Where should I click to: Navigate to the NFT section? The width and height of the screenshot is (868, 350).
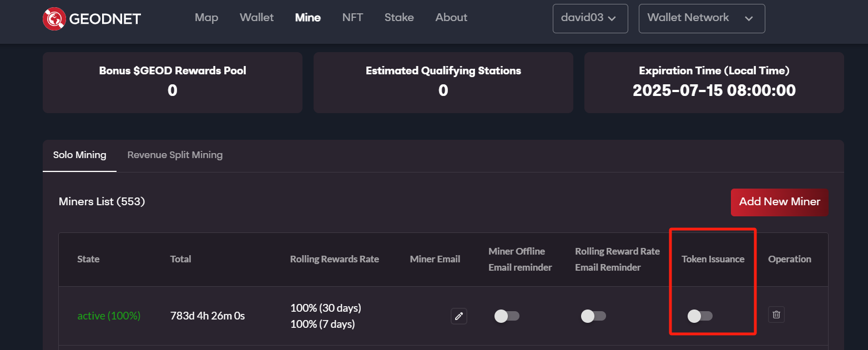(x=352, y=18)
